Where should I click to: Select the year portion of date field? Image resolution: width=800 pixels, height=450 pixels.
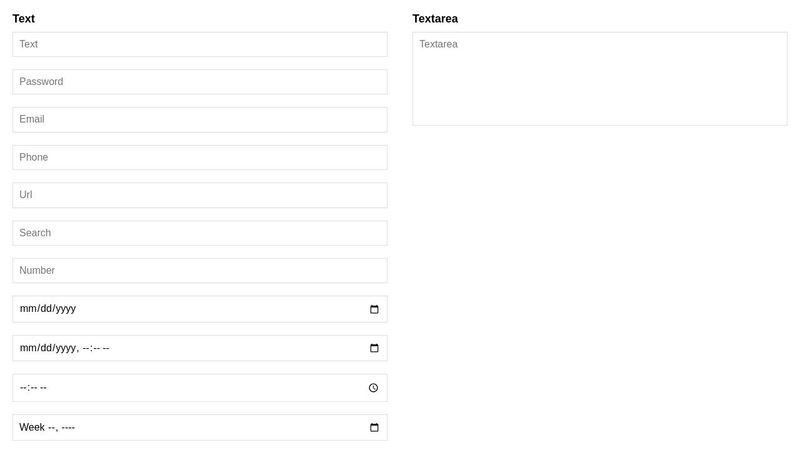(65, 309)
